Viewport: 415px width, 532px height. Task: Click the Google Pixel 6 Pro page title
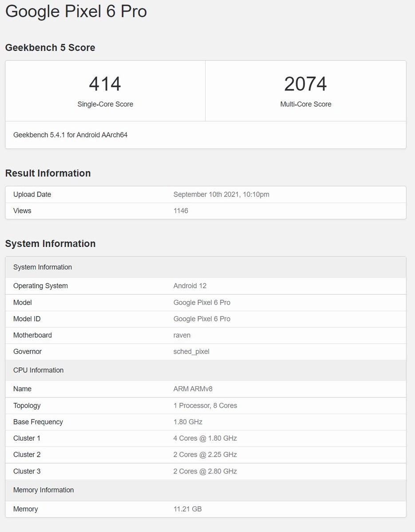(76, 12)
